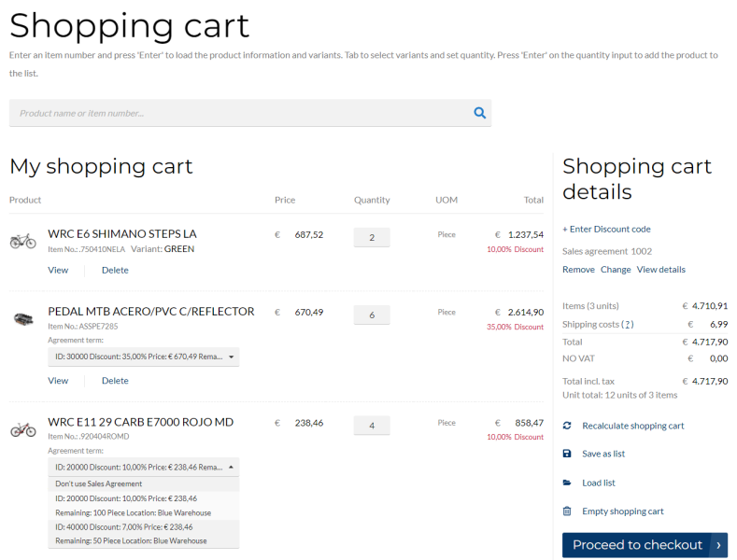Open the WRC E6 SHIMANO STEPS LA product title

(x=122, y=234)
